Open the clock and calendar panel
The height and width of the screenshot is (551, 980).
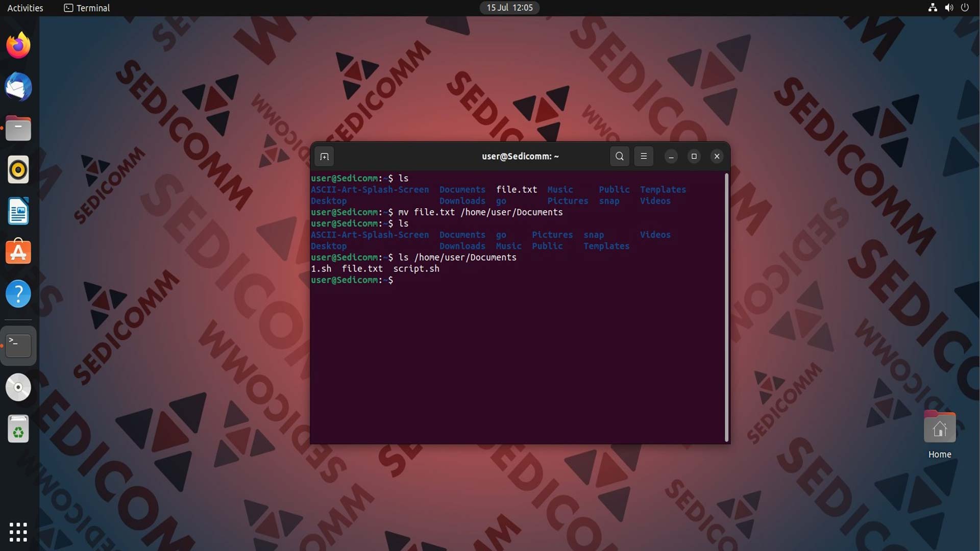coord(509,8)
